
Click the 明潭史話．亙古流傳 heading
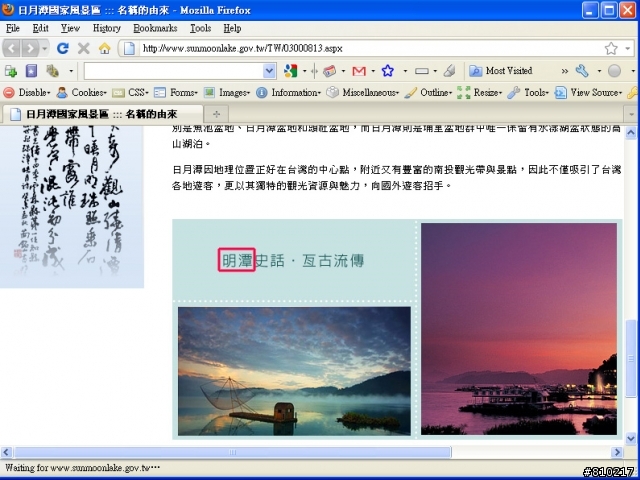point(293,260)
